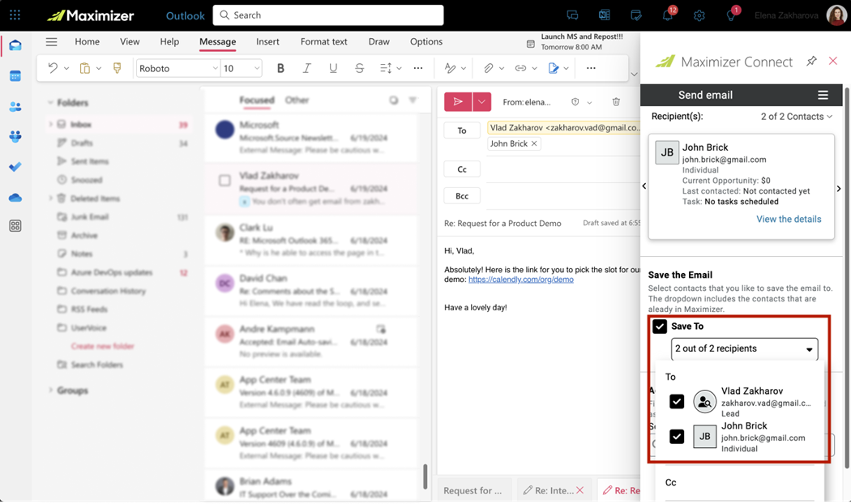851x504 pixels.
Task: Click the signature pen icon
Action: click(553, 68)
